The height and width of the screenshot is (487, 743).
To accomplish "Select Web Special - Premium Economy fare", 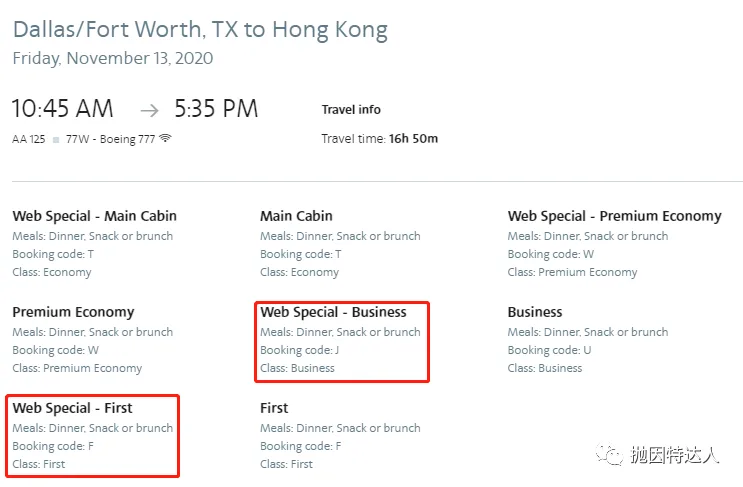I will pos(614,216).
